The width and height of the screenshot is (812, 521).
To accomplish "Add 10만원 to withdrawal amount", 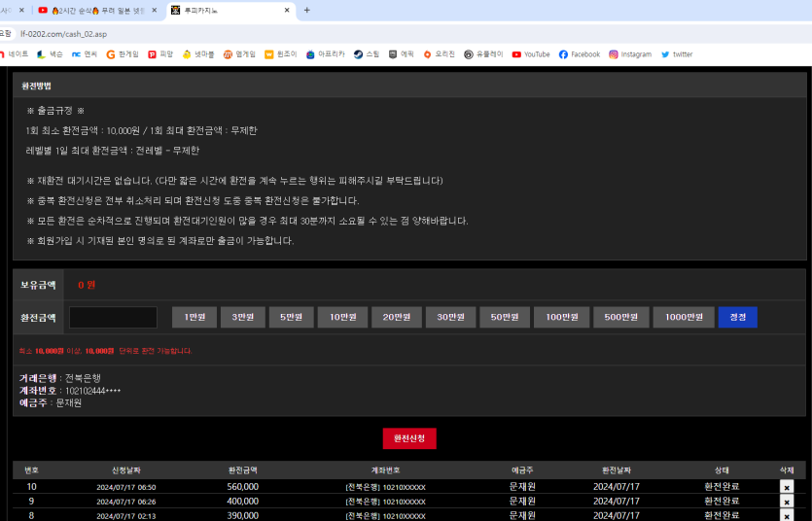I will click(x=341, y=317).
